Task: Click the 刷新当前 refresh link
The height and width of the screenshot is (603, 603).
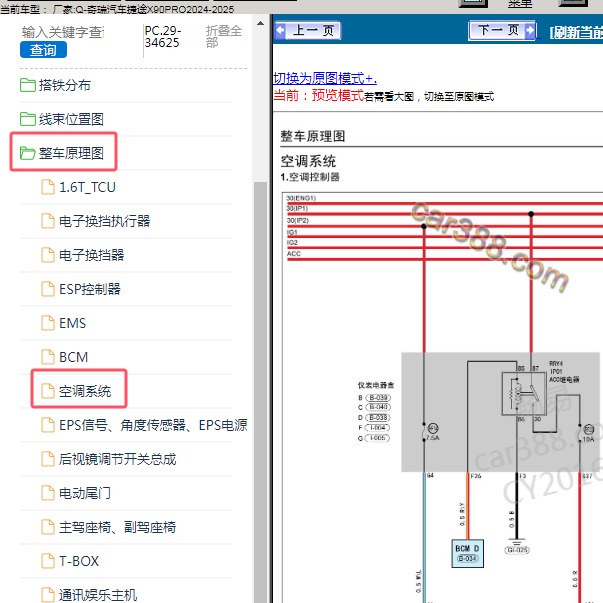Action: click(576, 32)
